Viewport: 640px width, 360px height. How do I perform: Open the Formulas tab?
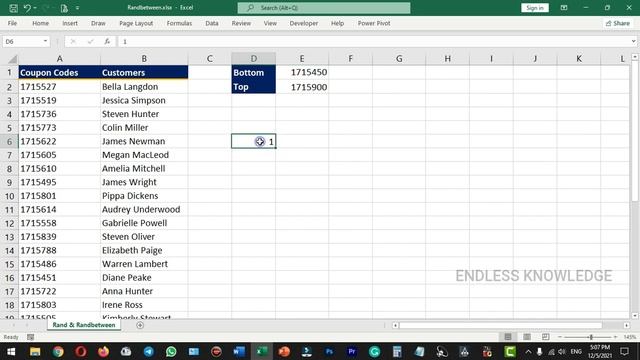pyautogui.click(x=179, y=23)
